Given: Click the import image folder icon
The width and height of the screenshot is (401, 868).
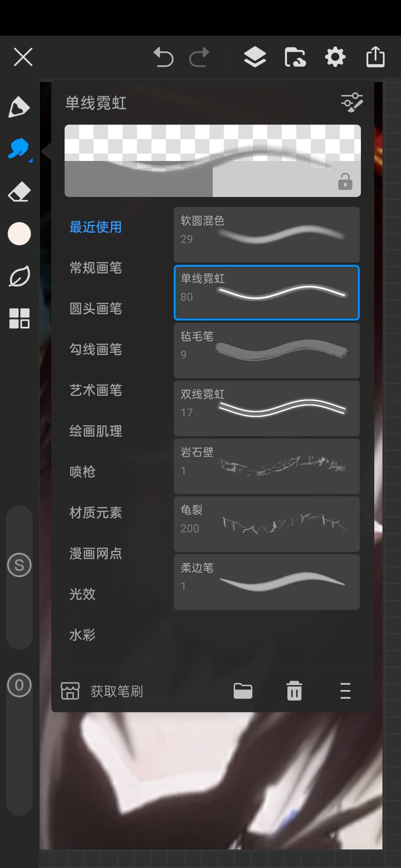Looking at the screenshot, I should point(295,57).
